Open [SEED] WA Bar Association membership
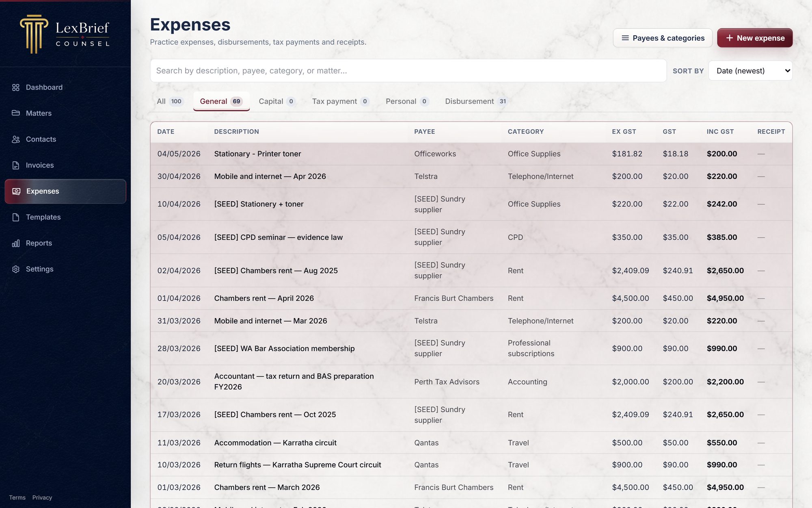This screenshot has width=812, height=508. click(x=471, y=348)
